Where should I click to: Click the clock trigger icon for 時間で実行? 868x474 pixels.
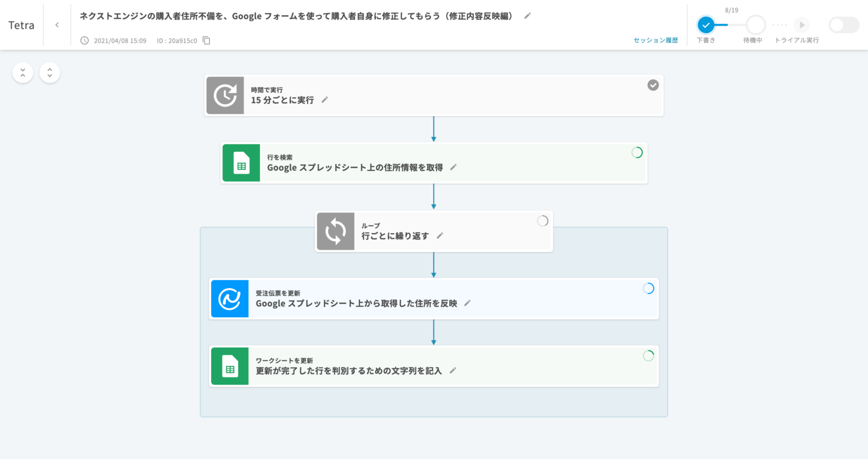[225, 95]
